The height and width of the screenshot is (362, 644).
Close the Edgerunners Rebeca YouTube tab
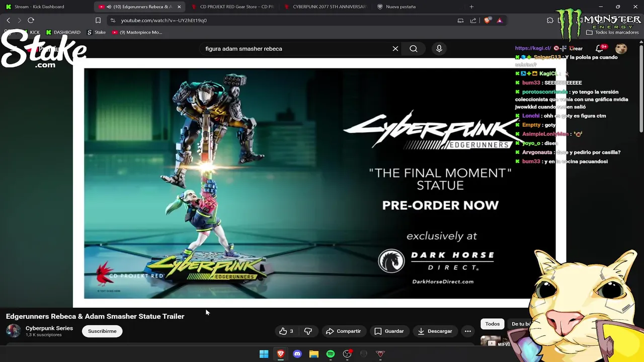(179, 7)
